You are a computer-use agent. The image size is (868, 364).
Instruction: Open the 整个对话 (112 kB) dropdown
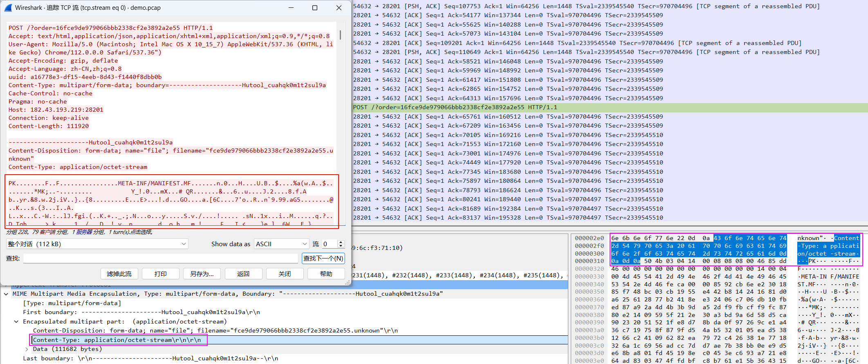point(97,244)
